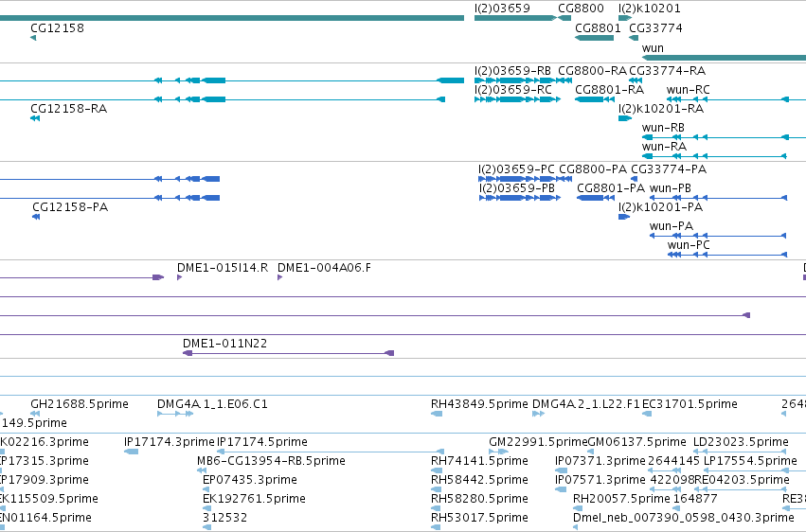
Task: Select the wun-RC transcript label
Action: pos(689,89)
